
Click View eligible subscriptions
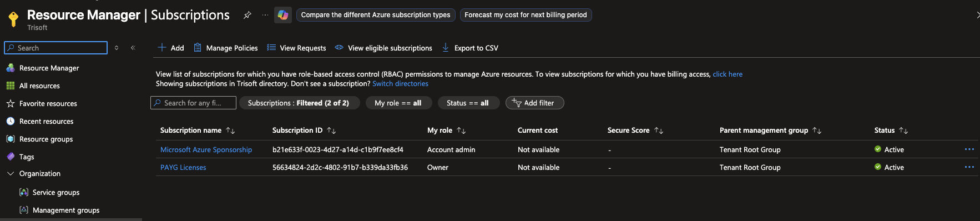point(383,48)
